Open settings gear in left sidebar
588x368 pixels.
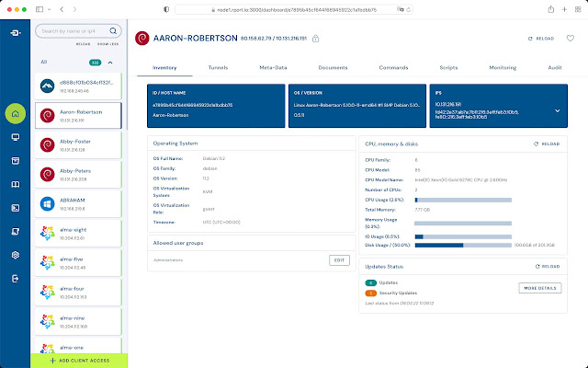(16, 255)
